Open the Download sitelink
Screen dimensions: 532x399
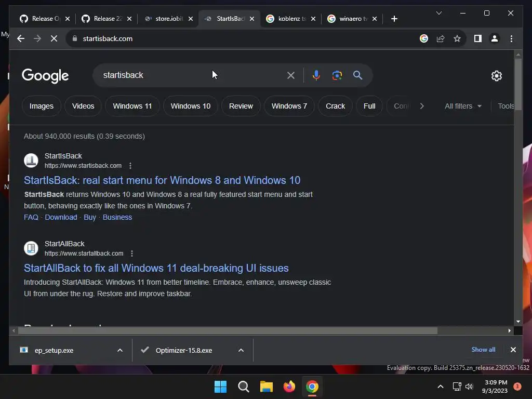click(x=61, y=217)
